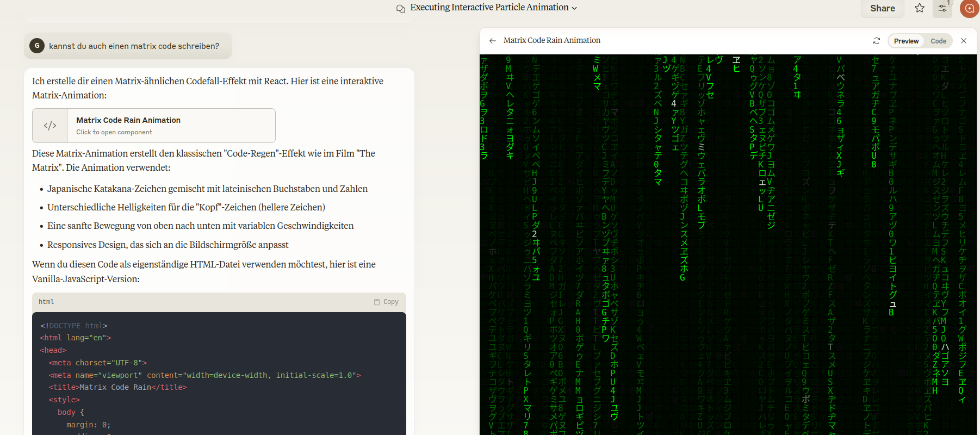The image size is (980, 435).
Task: Click the DOCTYPE html code line
Action: (x=74, y=326)
